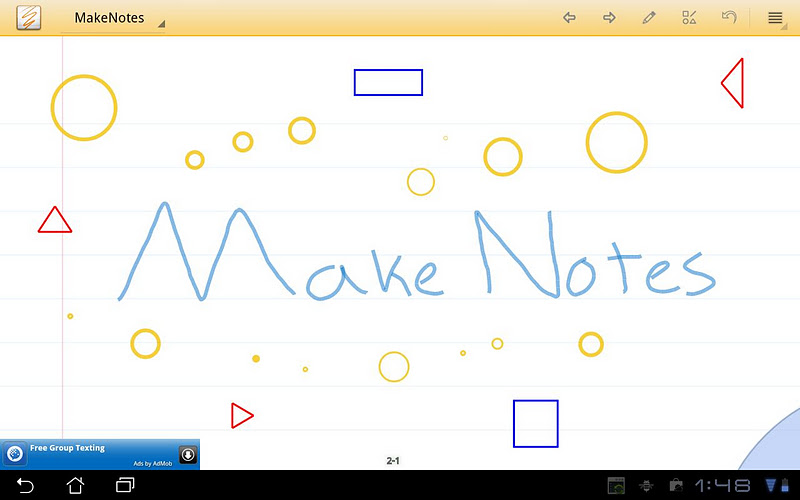This screenshot has height=500, width=800.
Task: Tap the 1:48 system clock
Action: coord(722,485)
